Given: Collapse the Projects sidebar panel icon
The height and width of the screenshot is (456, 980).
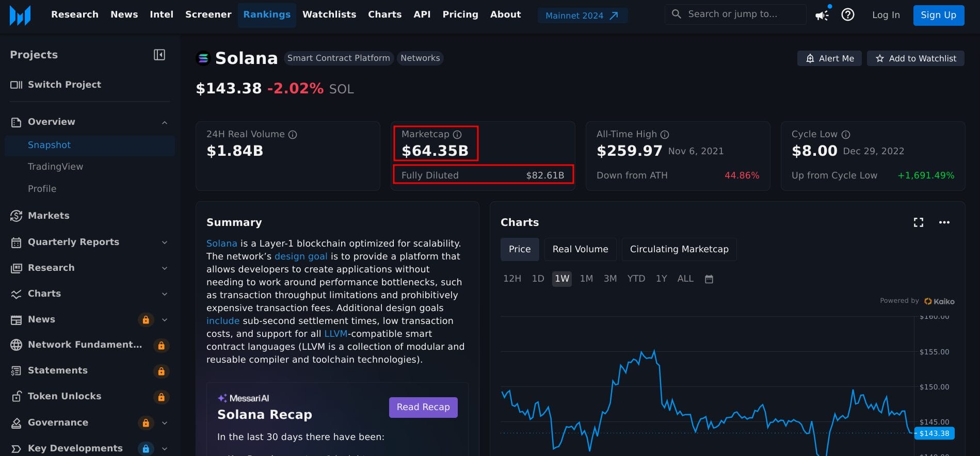Looking at the screenshot, I should point(159,55).
